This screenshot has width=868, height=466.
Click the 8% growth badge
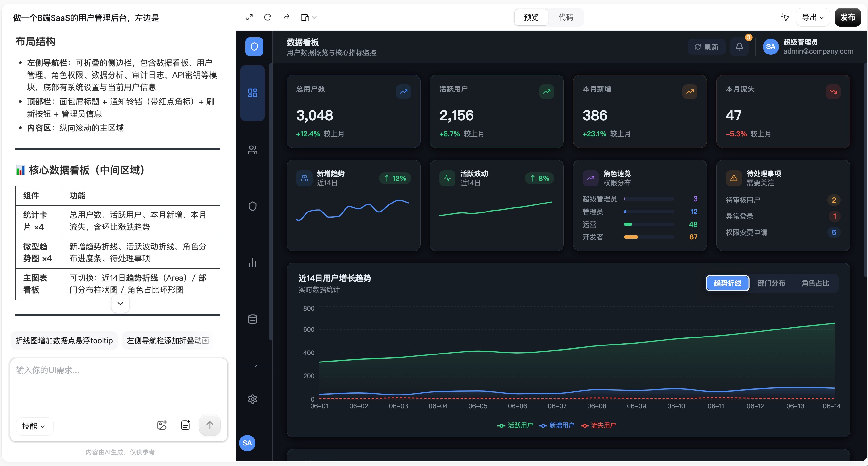pyautogui.click(x=539, y=178)
